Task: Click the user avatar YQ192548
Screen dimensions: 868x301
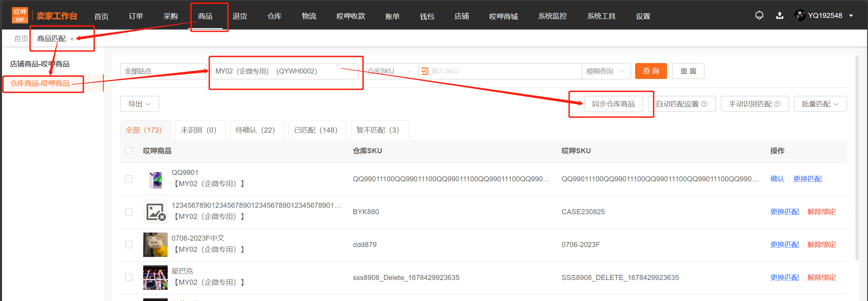Action: (800, 16)
